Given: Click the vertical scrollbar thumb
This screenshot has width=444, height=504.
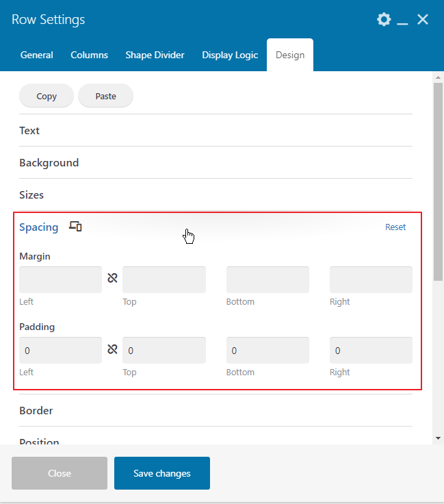Looking at the screenshot, I should point(439,182).
